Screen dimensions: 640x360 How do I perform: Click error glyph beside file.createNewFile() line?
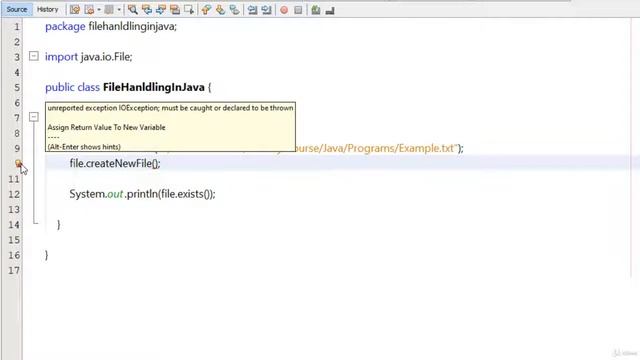tap(18, 163)
